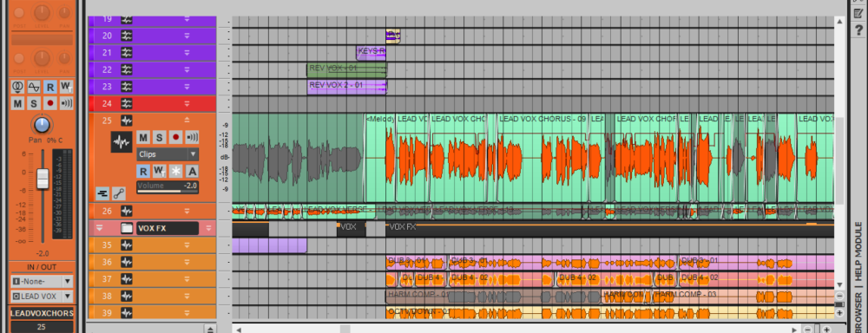The height and width of the screenshot is (333, 868).
Task: Click the link icon on track 25
Action: pos(118,193)
